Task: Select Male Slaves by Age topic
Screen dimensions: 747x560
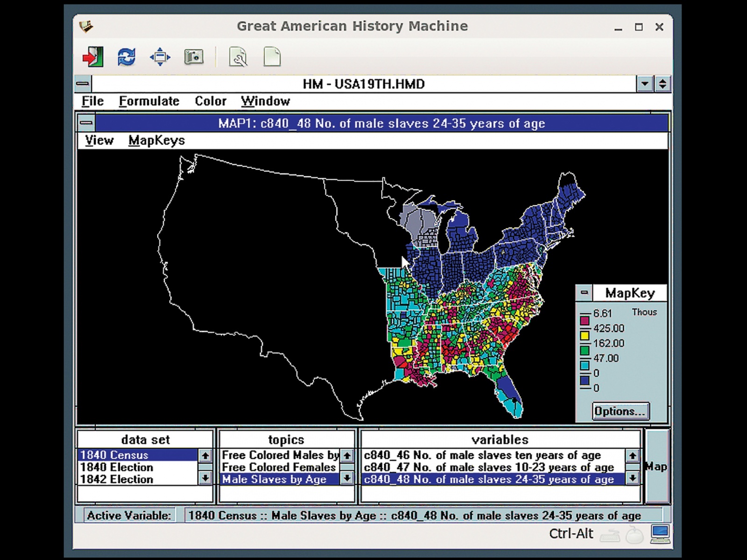Action: (x=280, y=479)
